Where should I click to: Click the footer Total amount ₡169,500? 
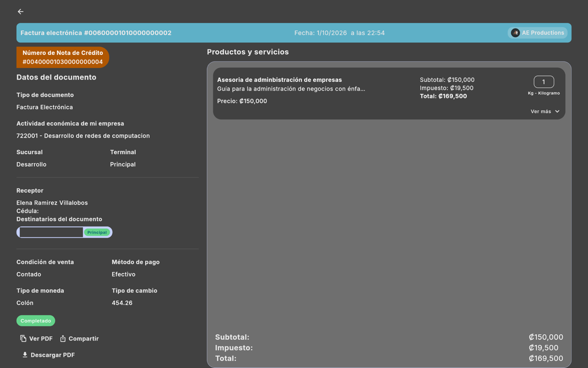point(546,358)
